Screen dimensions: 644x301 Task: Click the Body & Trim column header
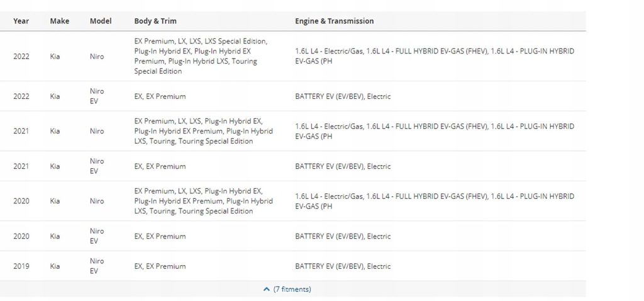click(x=155, y=21)
